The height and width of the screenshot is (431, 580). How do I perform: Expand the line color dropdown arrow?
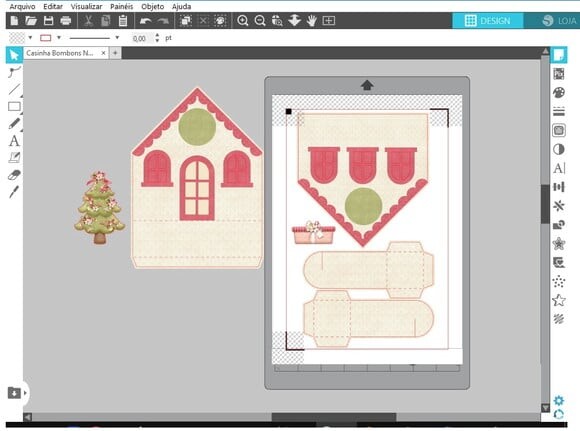(x=59, y=38)
